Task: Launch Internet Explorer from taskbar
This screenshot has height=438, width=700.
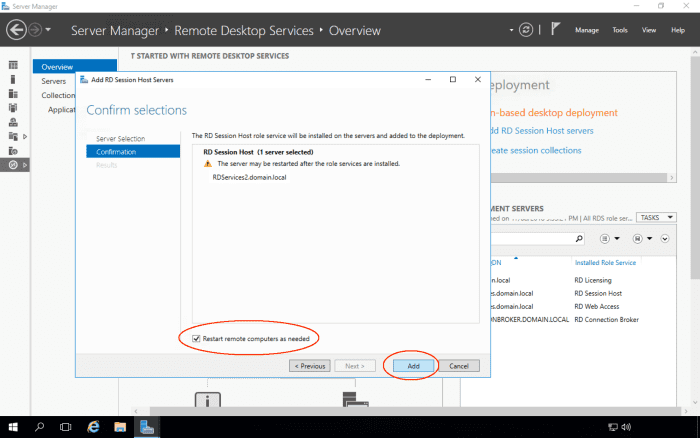Action: [93, 427]
